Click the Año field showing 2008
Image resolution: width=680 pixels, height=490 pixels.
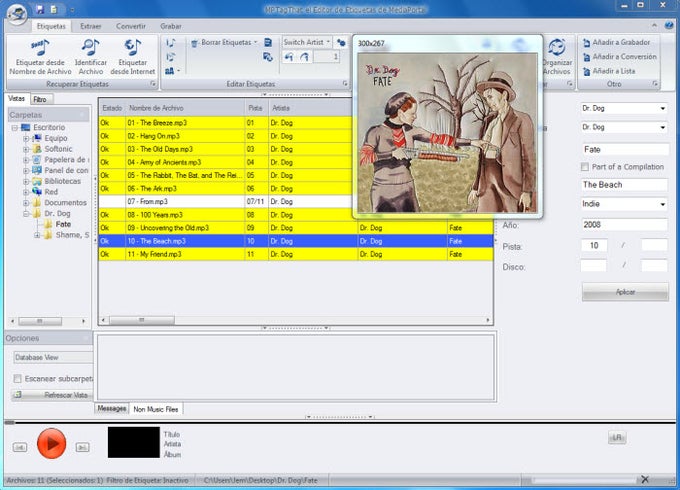(624, 225)
